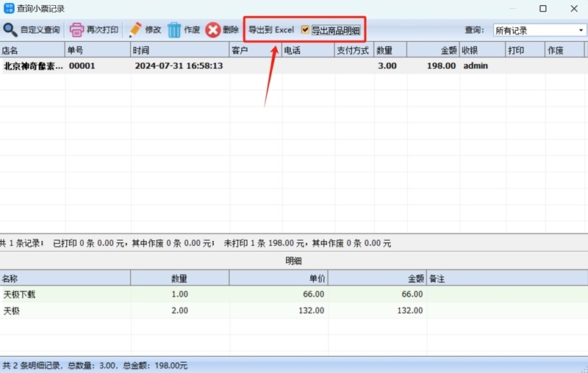
Task: Click the reprint printer icon
Action: (76, 29)
